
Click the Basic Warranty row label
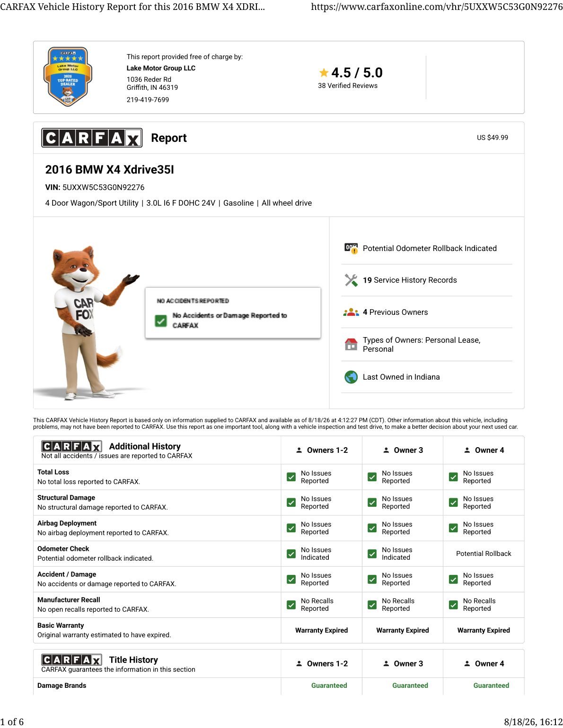pos(61,625)
